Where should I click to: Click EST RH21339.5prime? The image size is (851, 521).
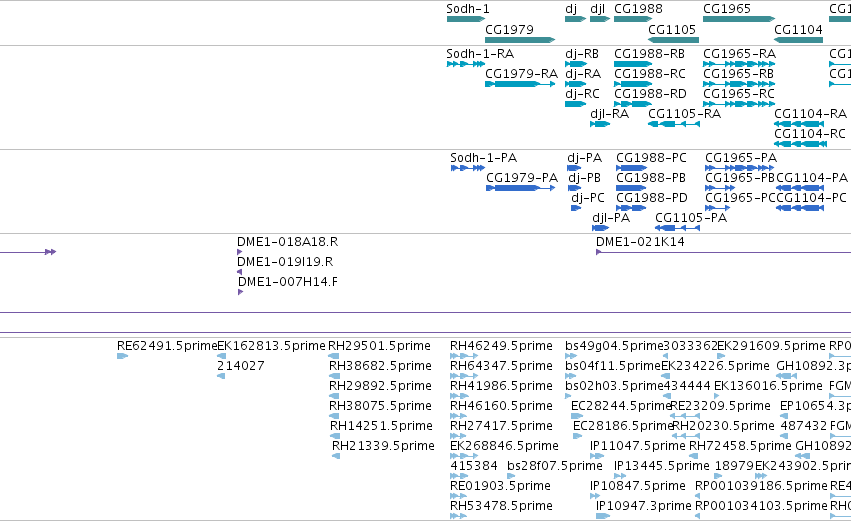336,456
